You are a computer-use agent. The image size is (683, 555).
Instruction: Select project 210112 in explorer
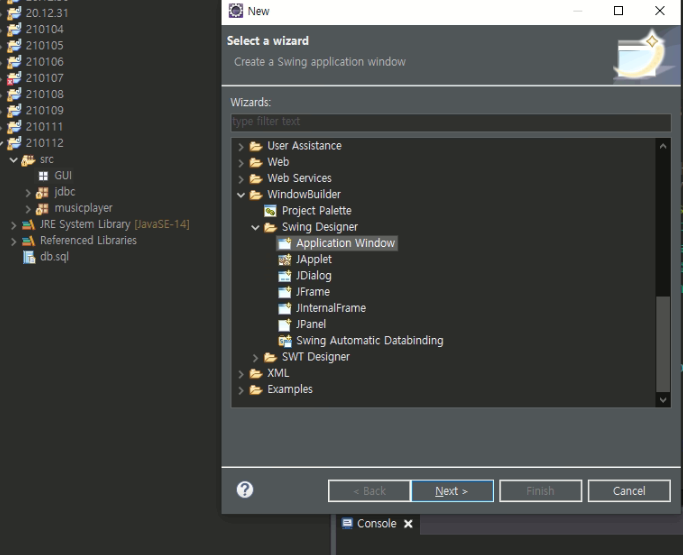tap(44, 143)
